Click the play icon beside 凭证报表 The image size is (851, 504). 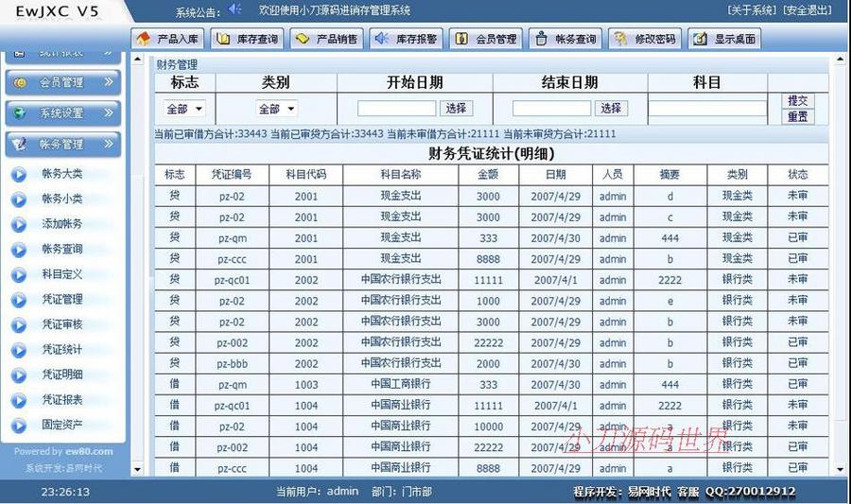19,400
